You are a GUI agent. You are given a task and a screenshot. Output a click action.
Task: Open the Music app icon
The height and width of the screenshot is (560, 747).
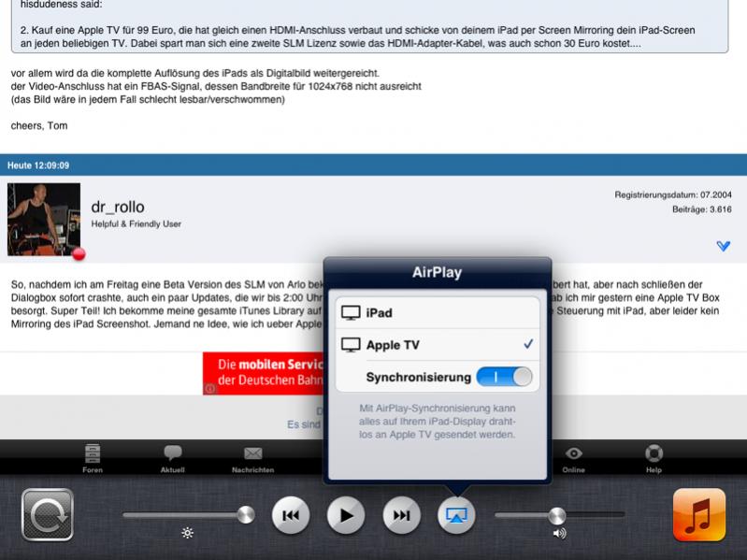(699, 515)
